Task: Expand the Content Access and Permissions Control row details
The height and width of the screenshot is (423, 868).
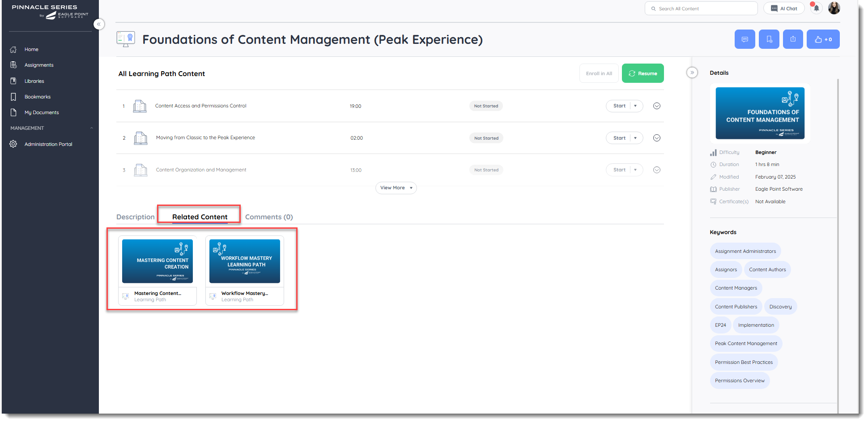Action: [656, 106]
